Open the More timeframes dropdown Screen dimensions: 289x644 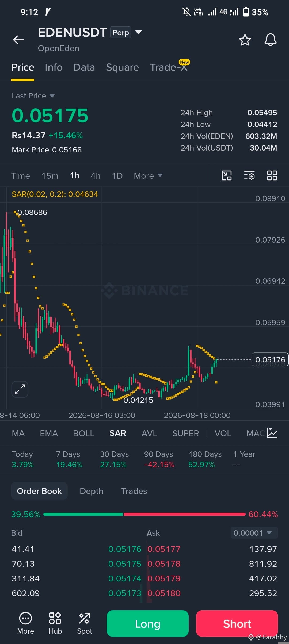(148, 176)
